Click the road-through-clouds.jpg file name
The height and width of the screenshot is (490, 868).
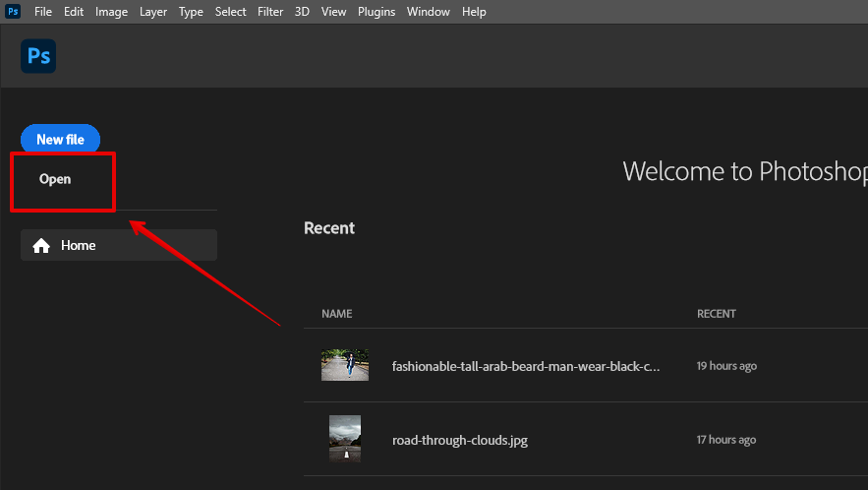(x=460, y=440)
